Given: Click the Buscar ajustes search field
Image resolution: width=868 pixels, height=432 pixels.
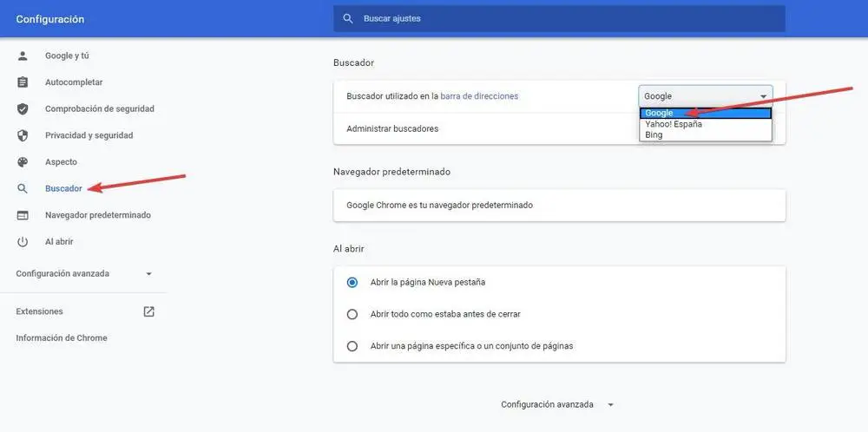Looking at the screenshot, I should pos(559,18).
